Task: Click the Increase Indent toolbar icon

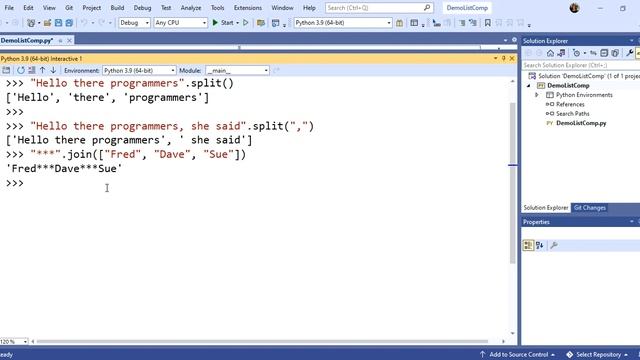Action: 462,23
